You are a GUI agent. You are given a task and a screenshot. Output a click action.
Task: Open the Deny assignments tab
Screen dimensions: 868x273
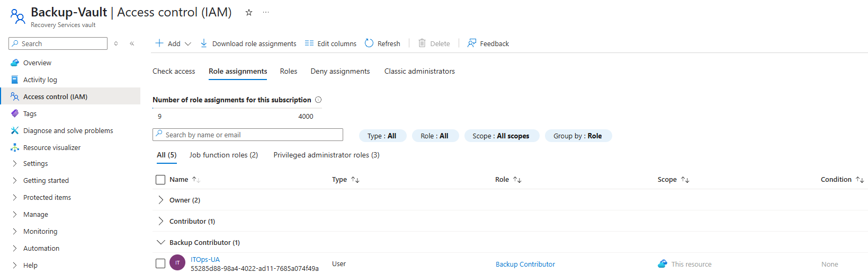pos(340,71)
